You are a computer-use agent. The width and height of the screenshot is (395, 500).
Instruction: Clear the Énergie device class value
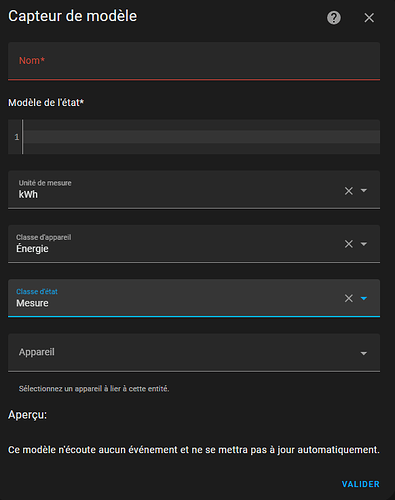349,244
